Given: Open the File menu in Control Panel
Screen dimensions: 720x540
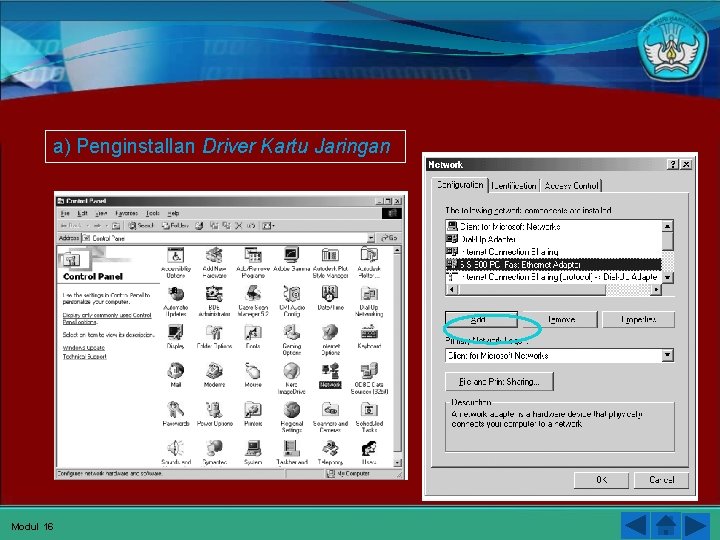Looking at the screenshot, I should point(65,213).
